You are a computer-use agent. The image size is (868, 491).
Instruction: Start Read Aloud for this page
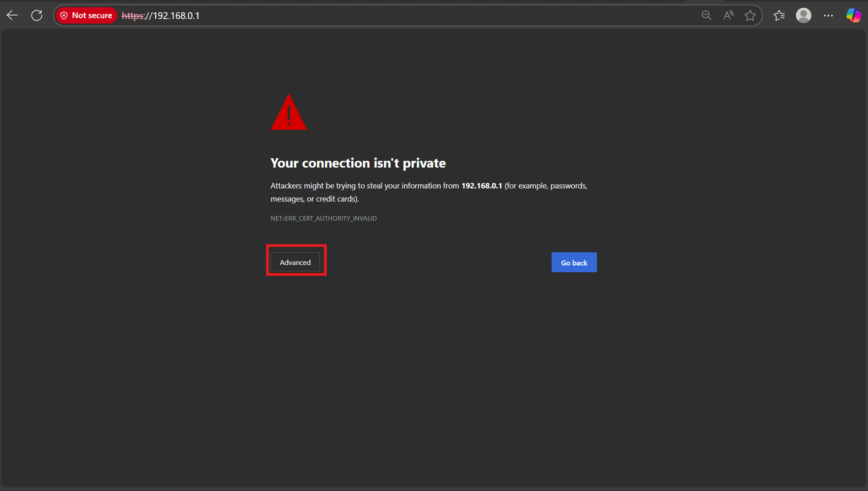tap(728, 15)
